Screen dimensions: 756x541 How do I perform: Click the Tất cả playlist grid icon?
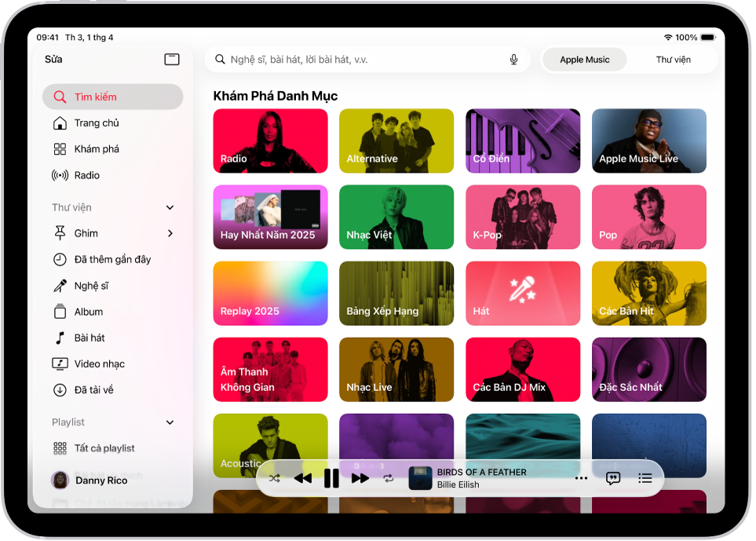tap(60, 448)
